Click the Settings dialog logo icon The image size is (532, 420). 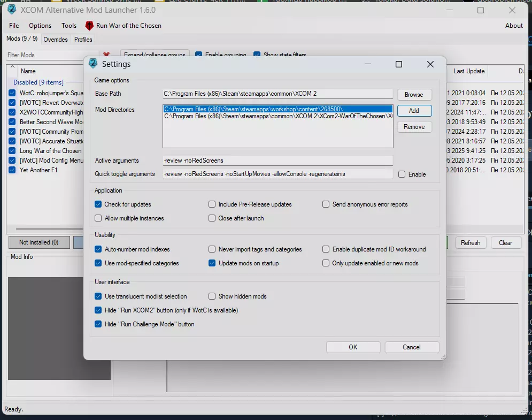click(93, 64)
